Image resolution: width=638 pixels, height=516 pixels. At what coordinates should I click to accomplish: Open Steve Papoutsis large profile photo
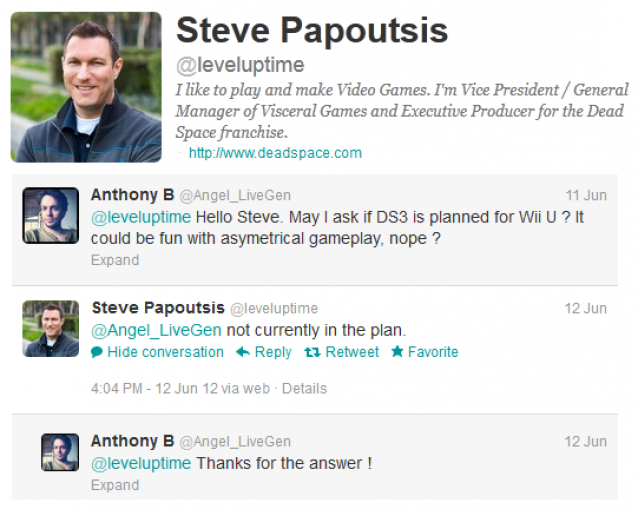pos(86,87)
